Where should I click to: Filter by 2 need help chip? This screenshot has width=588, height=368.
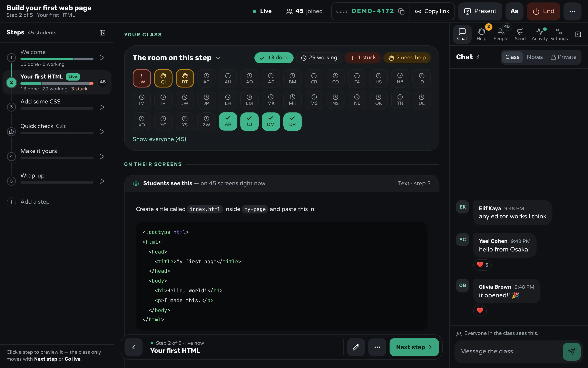(407, 58)
